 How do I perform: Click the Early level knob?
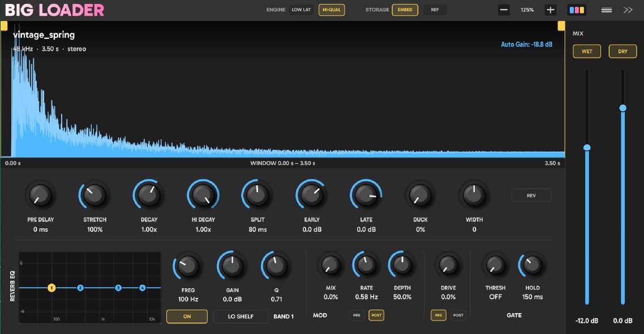coord(311,195)
